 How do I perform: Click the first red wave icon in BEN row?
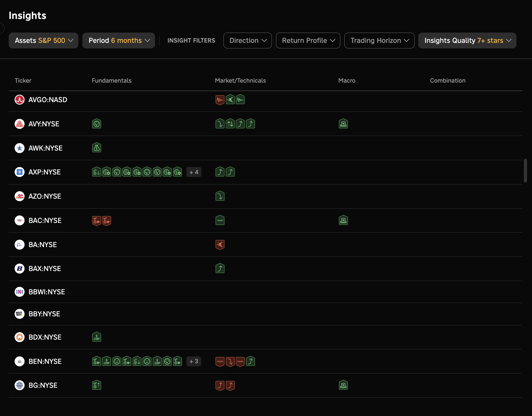click(x=220, y=361)
